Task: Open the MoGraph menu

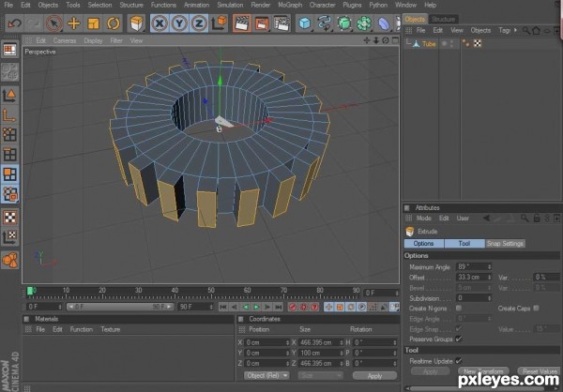Action: (x=290, y=5)
